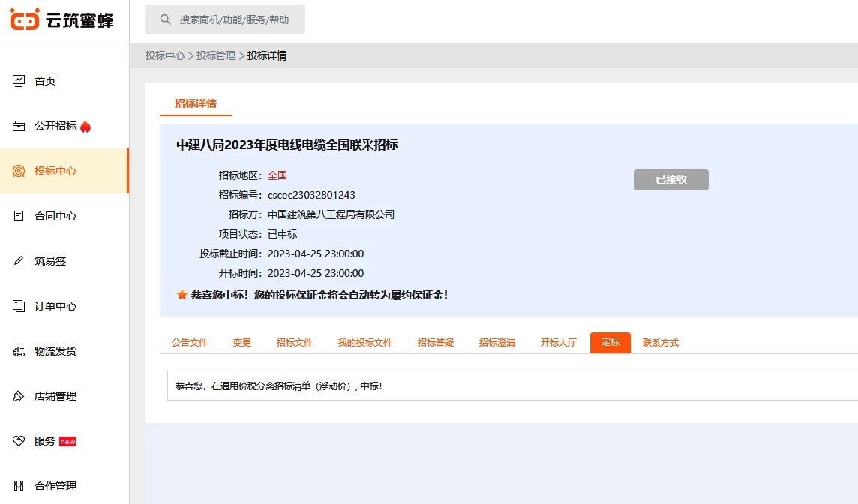Viewport: 858px width, 504px height.
Task: Click the 已中标 project status value
Action: [282, 234]
